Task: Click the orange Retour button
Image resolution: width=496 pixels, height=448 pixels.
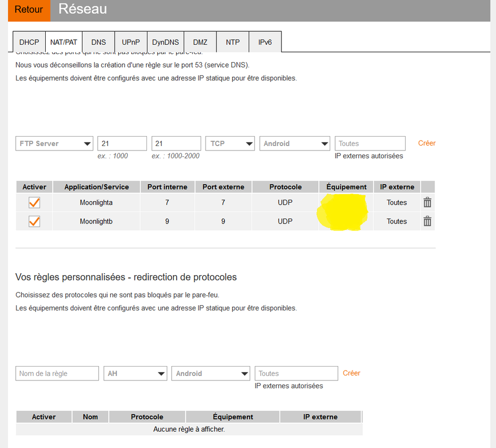Action: [x=29, y=9]
